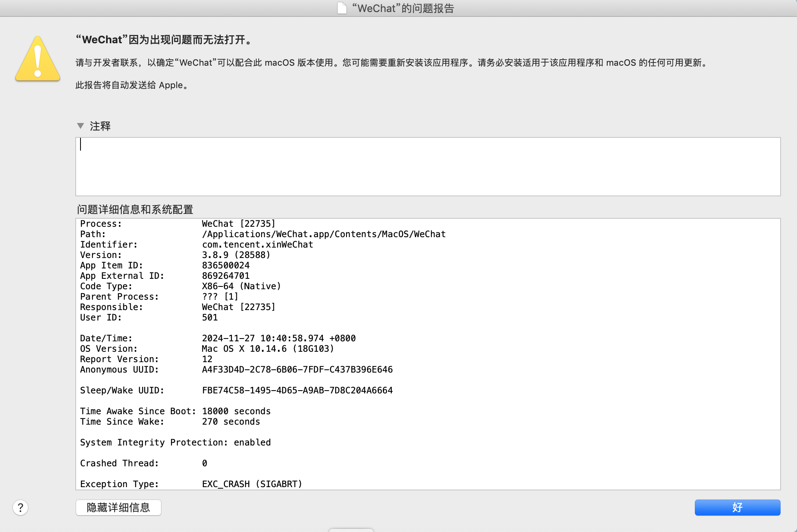Click the Exception Type EXC_CRASH (SIGABRT) line
This screenshot has width=797, height=532.
click(252, 484)
